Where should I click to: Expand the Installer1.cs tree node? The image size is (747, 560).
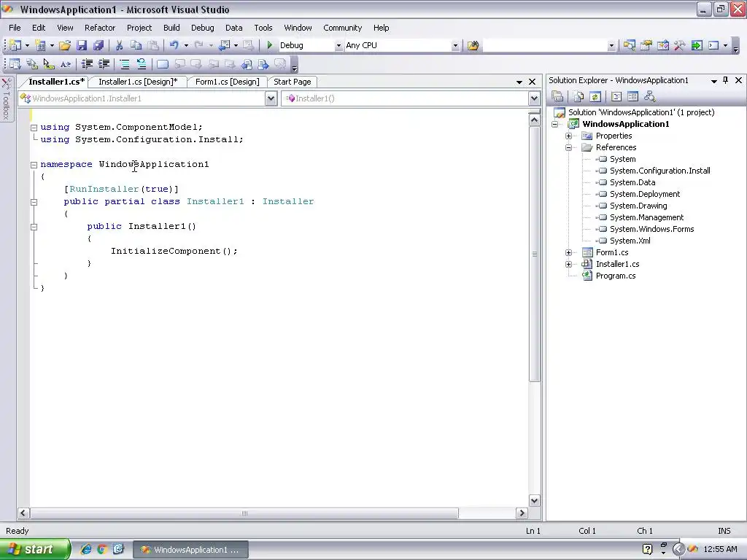click(568, 264)
